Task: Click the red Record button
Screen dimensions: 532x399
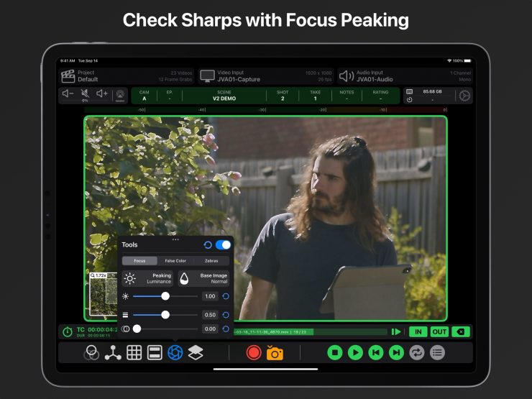Action: pos(253,352)
